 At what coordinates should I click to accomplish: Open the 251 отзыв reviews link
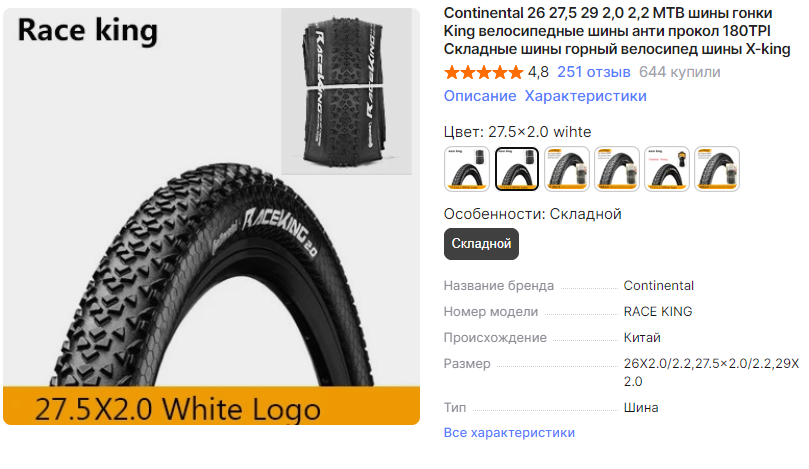point(594,72)
